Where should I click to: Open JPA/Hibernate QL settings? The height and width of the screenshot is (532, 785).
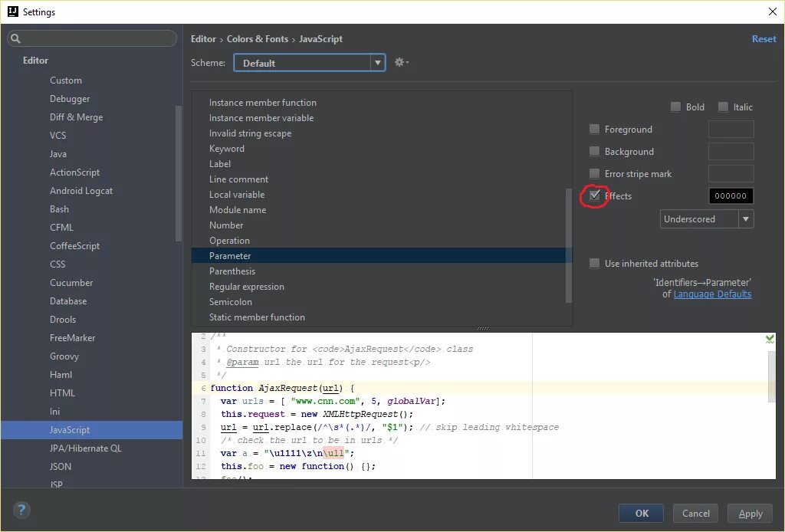tap(86, 448)
